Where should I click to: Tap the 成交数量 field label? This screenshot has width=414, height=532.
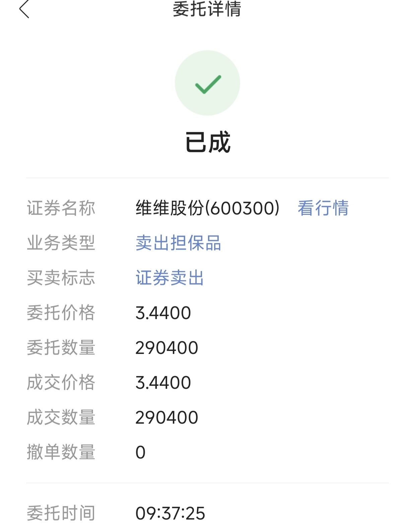[x=61, y=417]
